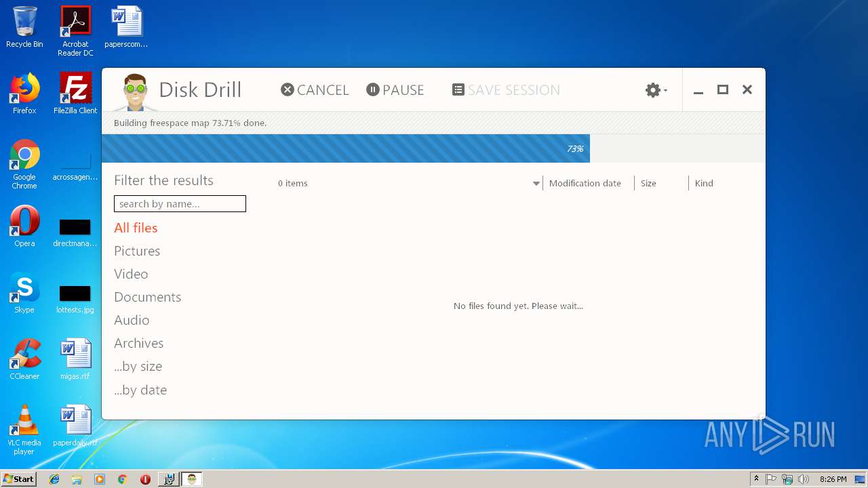This screenshot has width=868, height=488.
Task: Click the Disk Drill mascot logo
Action: pos(136,91)
